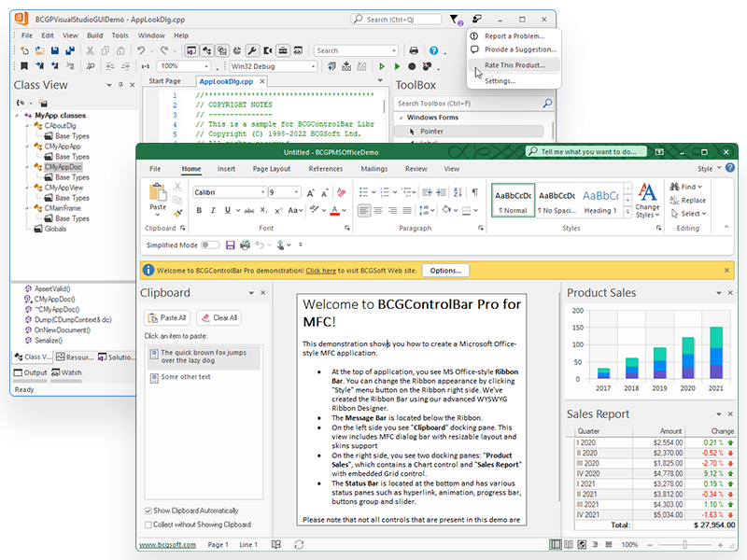Image resolution: width=747 pixels, height=560 pixels.
Task: Toggle the Bold formatting icon
Action: pos(198,209)
